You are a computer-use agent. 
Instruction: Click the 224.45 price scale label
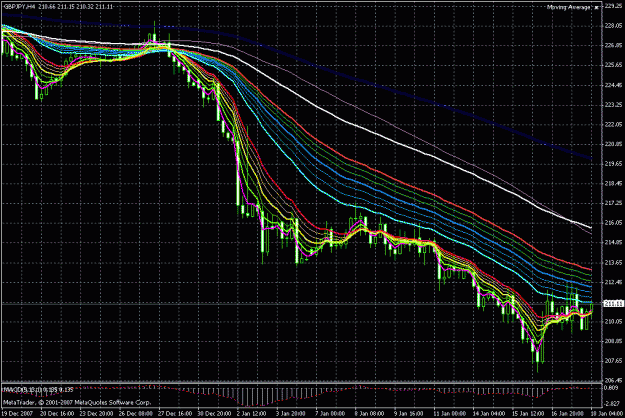pos(614,85)
